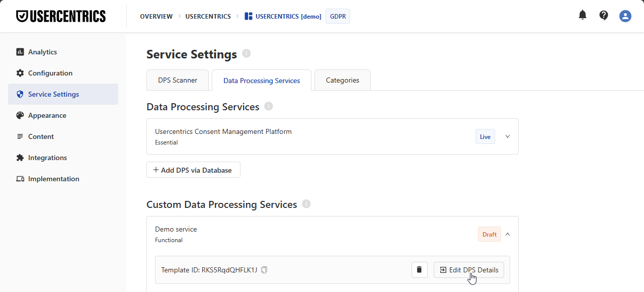Click the Analytics chart icon
The image size is (644, 292).
20,52
